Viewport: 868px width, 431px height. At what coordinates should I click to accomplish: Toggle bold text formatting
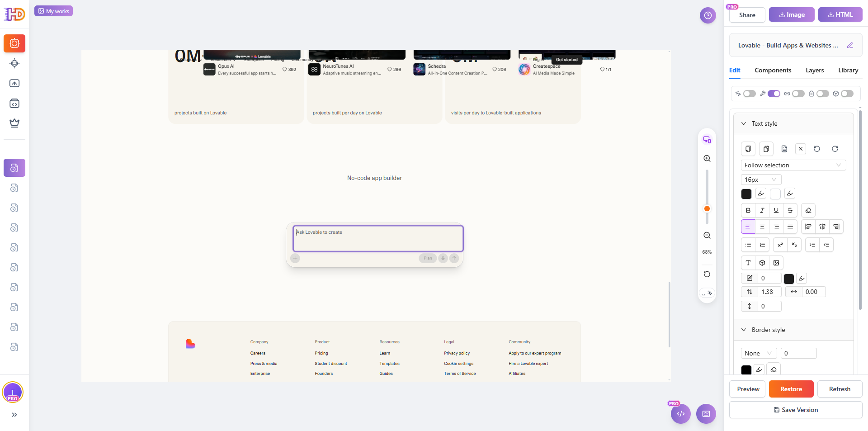(748, 210)
